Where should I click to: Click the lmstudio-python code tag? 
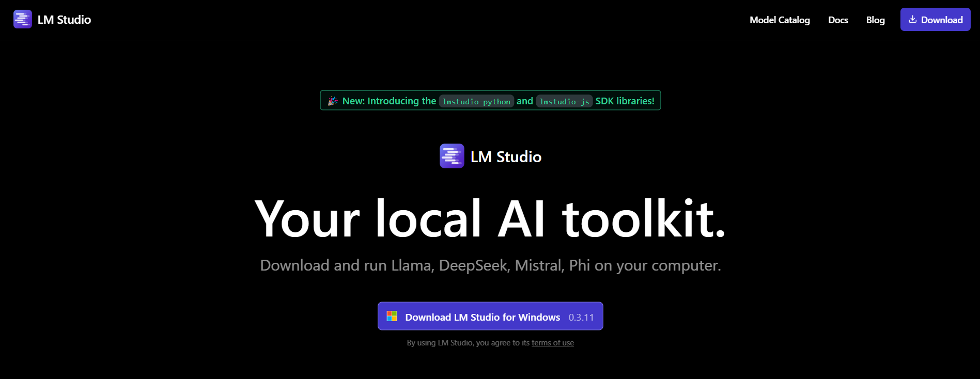[x=476, y=101]
